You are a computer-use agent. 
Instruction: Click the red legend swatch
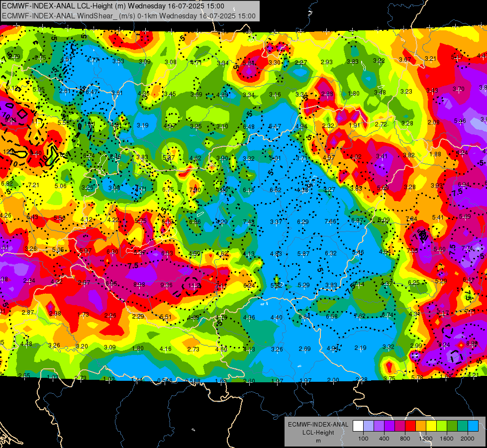(410, 426)
